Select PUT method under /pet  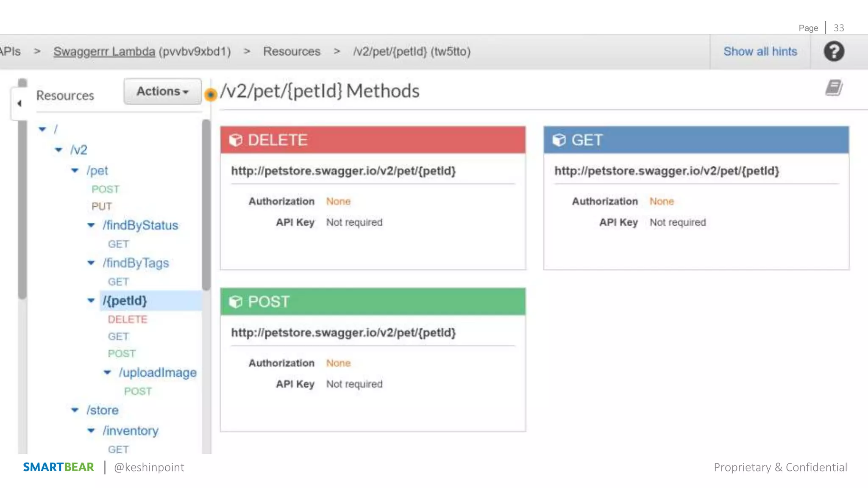tap(102, 206)
